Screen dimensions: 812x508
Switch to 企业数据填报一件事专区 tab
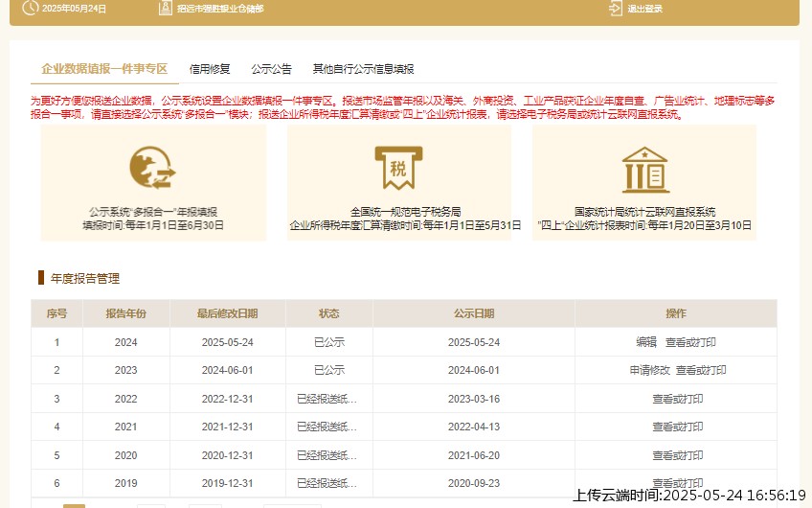pos(104,69)
